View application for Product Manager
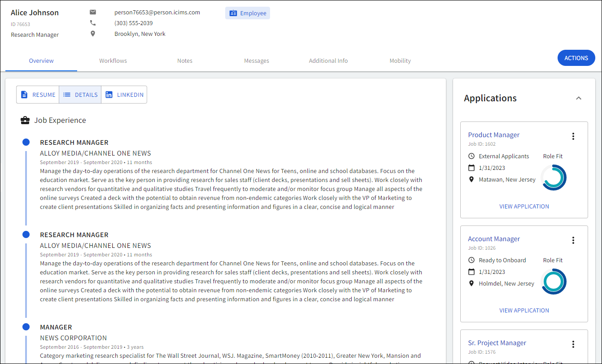This screenshot has height=364, width=602. pyautogui.click(x=524, y=206)
